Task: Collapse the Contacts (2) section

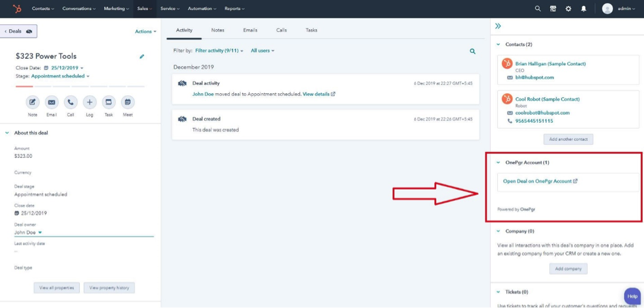Action: (x=498, y=44)
